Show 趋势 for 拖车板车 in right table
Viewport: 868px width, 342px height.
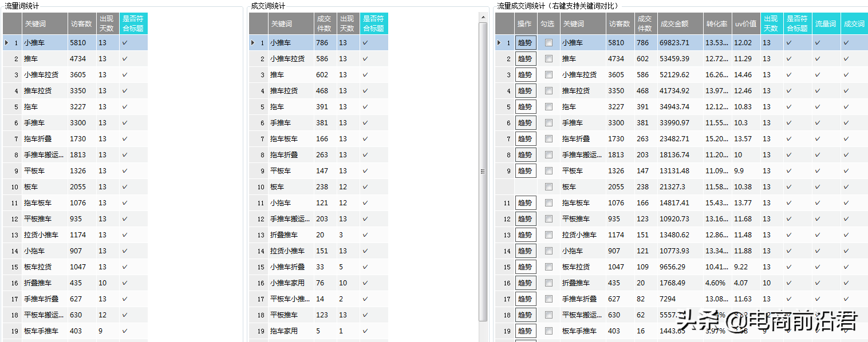[526, 203]
